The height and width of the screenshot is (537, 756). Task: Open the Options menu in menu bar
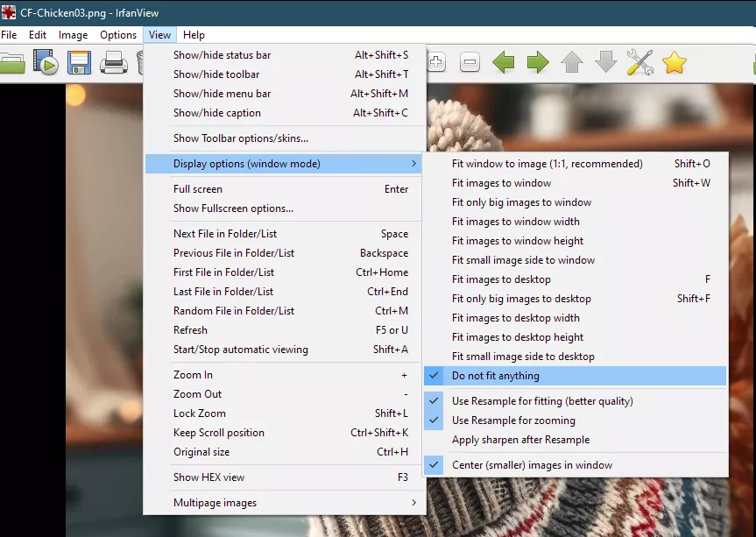pyautogui.click(x=118, y=35)
